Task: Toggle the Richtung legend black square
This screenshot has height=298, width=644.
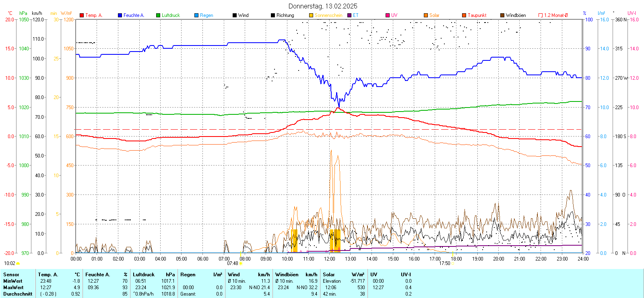Action: (273, 15)
